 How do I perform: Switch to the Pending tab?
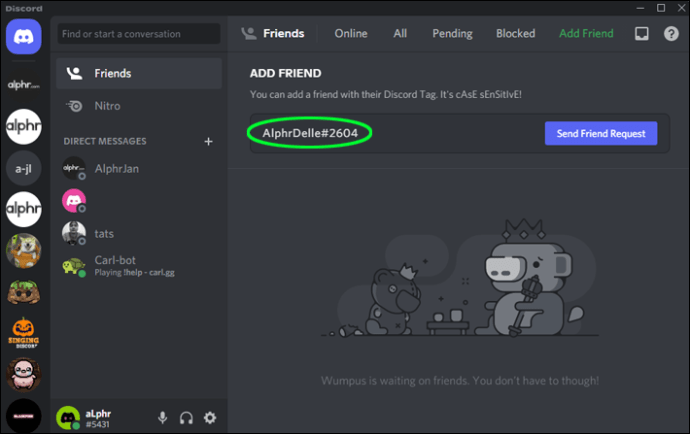point(452,33)
